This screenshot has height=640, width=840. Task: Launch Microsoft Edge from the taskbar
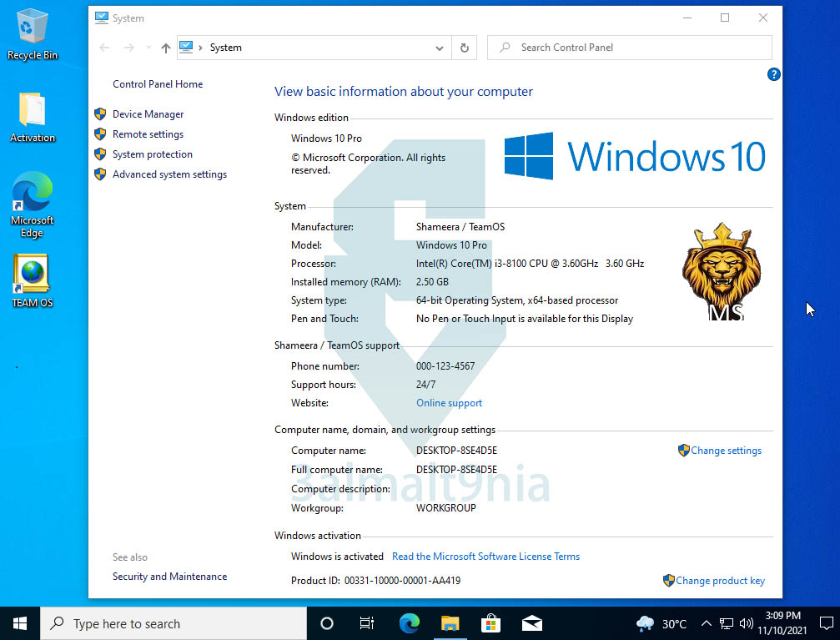410,623
